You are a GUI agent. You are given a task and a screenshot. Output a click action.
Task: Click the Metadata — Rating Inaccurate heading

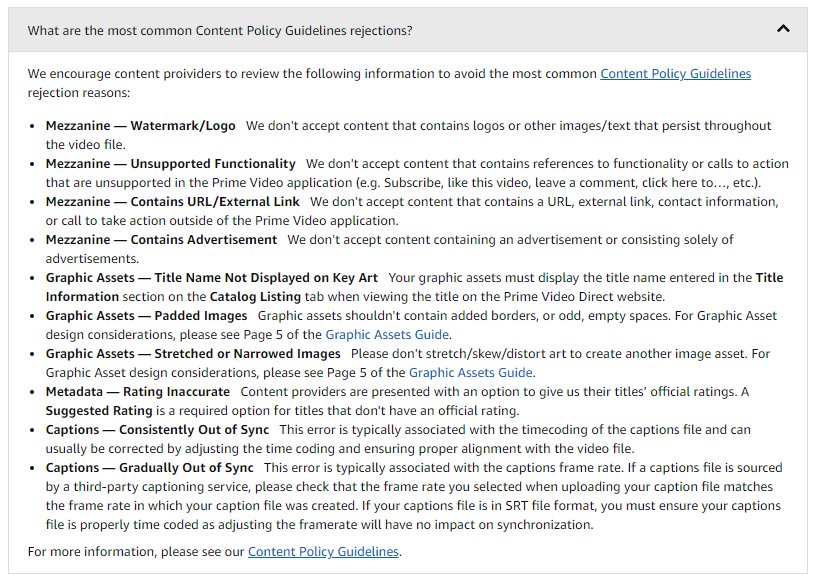(x=138, y=391)
